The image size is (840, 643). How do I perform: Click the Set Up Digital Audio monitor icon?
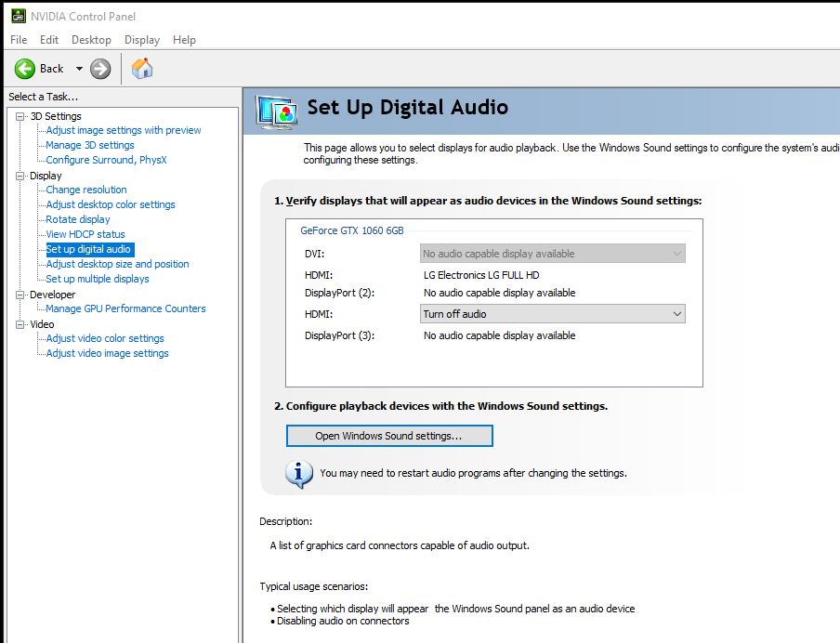[276, 112]
